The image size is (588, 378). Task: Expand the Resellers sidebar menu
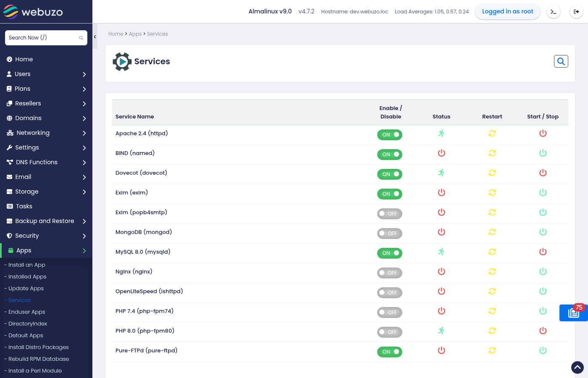tap(46, 103)
